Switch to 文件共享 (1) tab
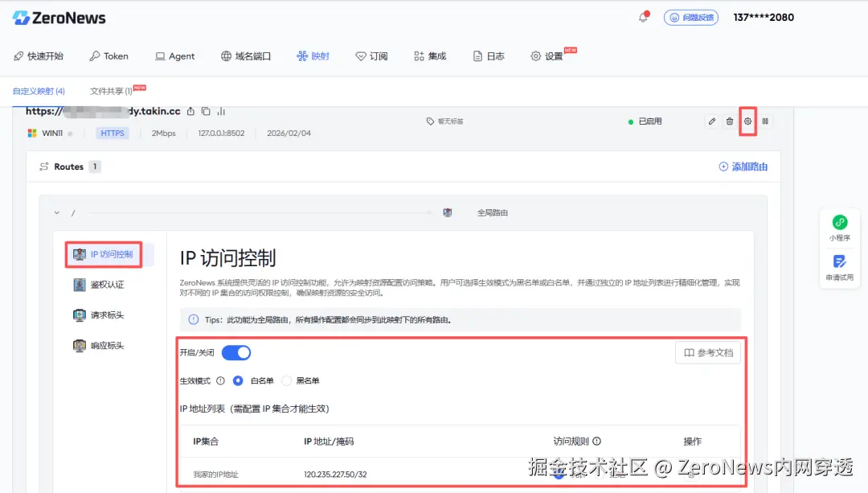This screenshot has height=493, width=868. coord(111,91)
